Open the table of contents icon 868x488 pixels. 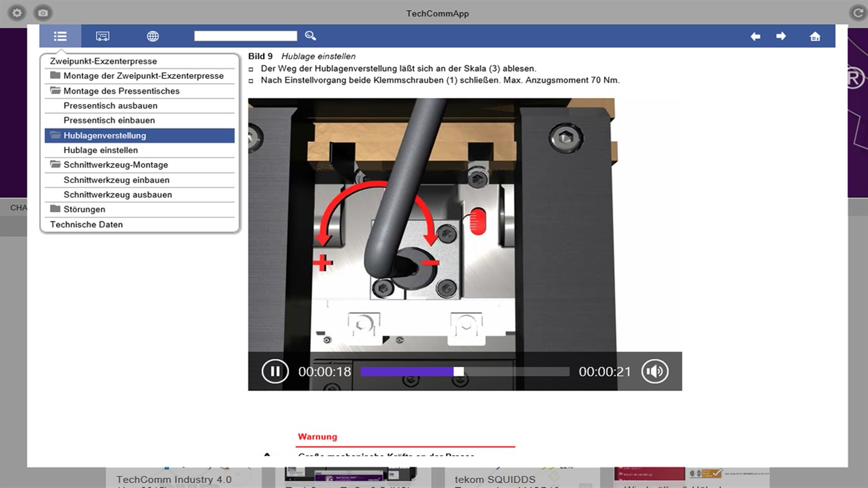[x=60, y=36]
